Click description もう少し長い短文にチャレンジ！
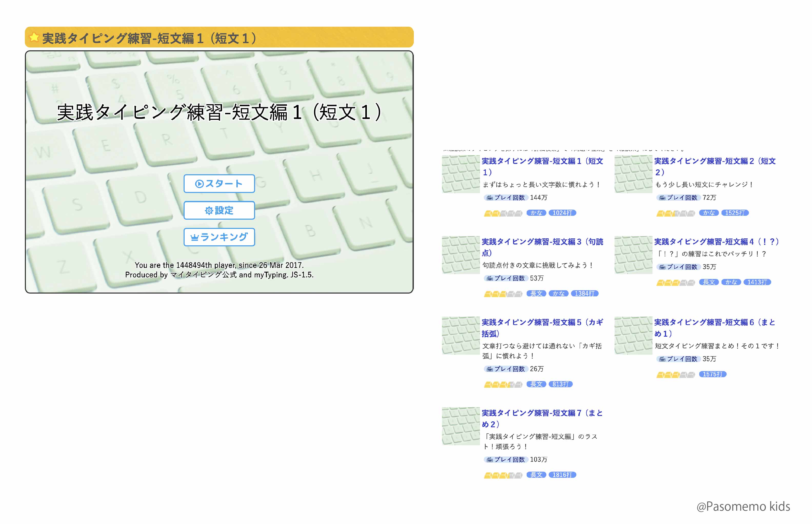Image resolution: width=812 pixels, height=524 pixels. click(x=705, y=185)
